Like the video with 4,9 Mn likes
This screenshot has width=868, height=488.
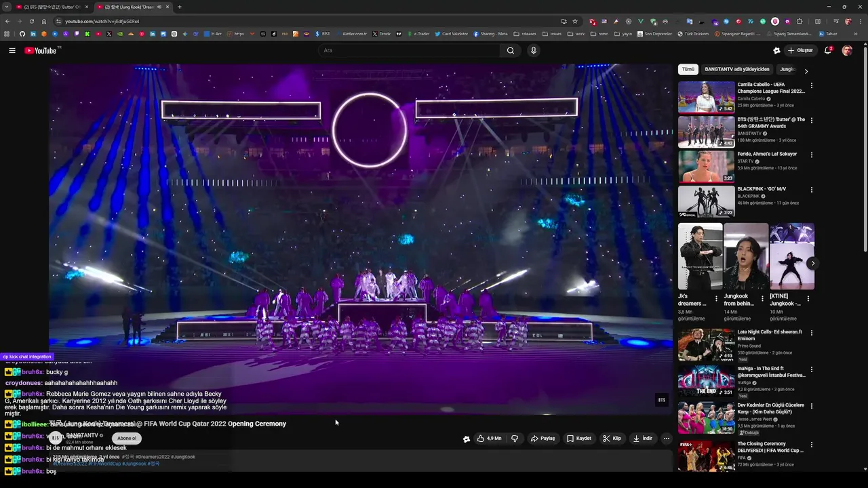[489, 439]
